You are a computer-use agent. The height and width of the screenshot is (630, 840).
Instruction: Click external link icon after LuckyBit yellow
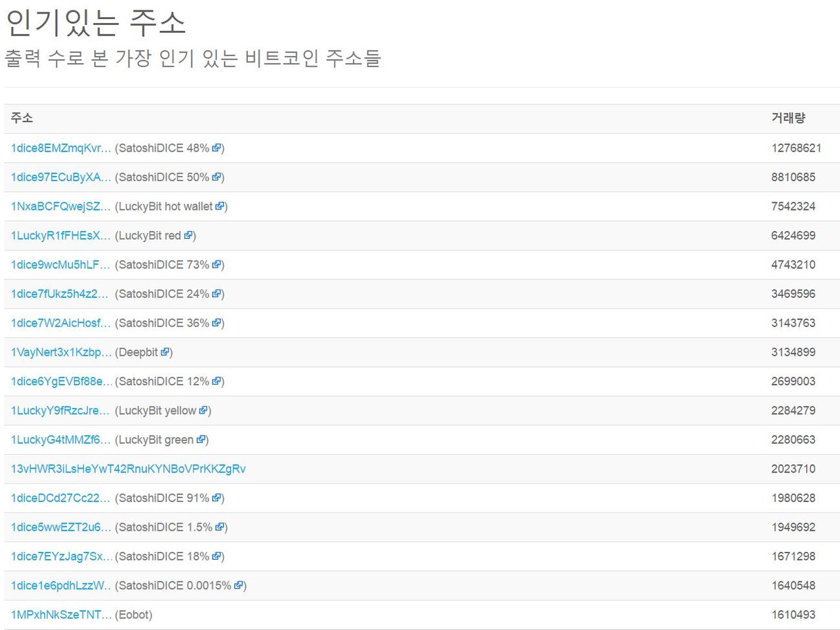click(203, 411)
